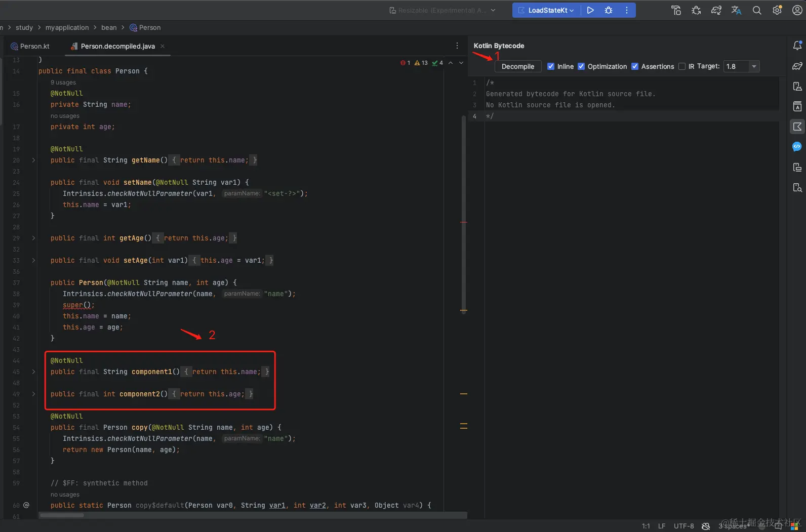
Task: Click the myapplication breadcrumb
Action: (67, 27)
